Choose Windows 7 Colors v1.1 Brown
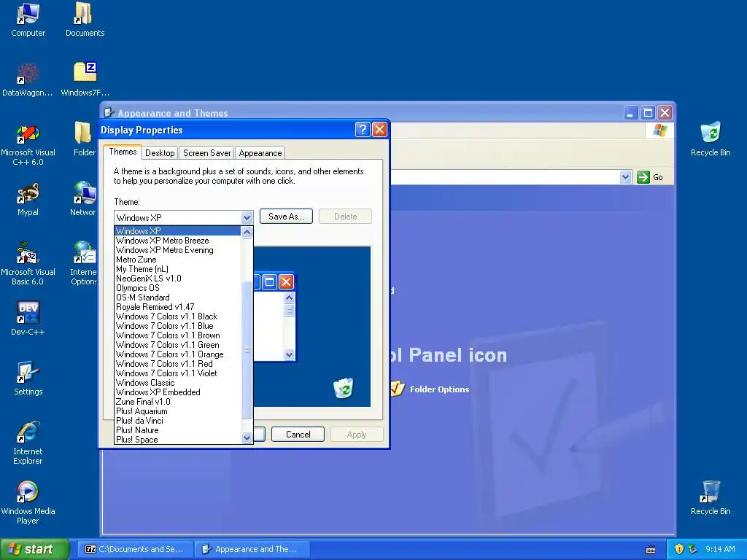Screen dimensions: 747x560 click(178, 335)
